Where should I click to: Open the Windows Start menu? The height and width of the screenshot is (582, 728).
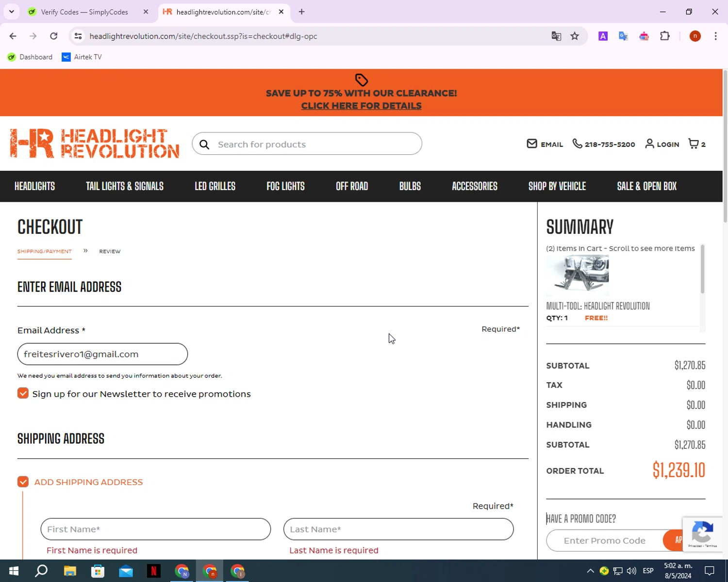[14, 571]
